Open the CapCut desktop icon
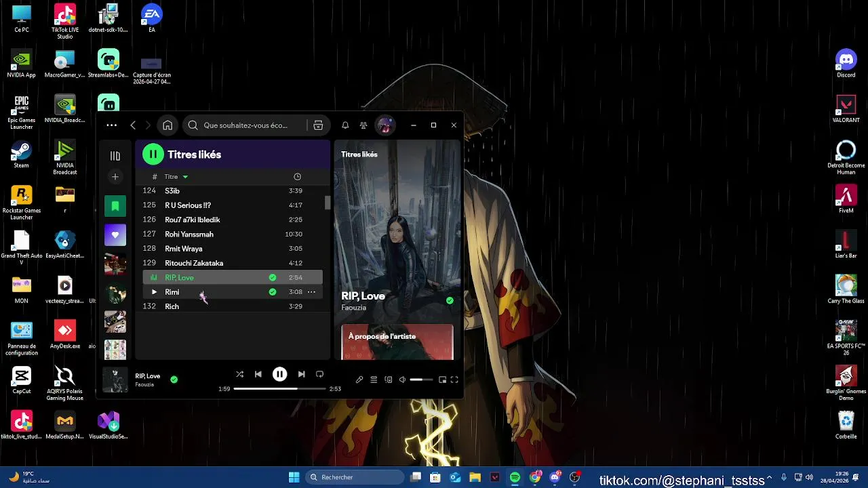 pos(21,380)
